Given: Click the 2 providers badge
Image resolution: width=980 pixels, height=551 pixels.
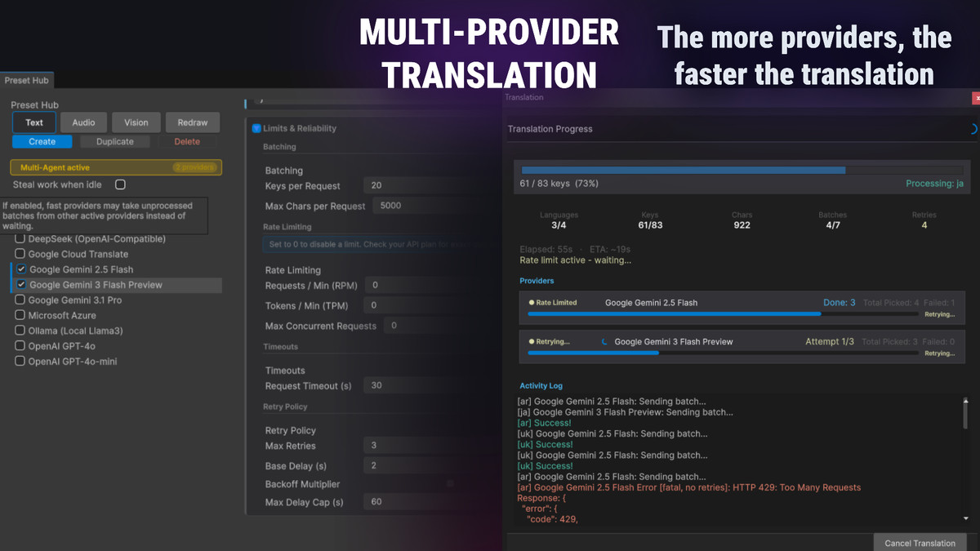Looking at the screenshot, I should pos(194,167).
